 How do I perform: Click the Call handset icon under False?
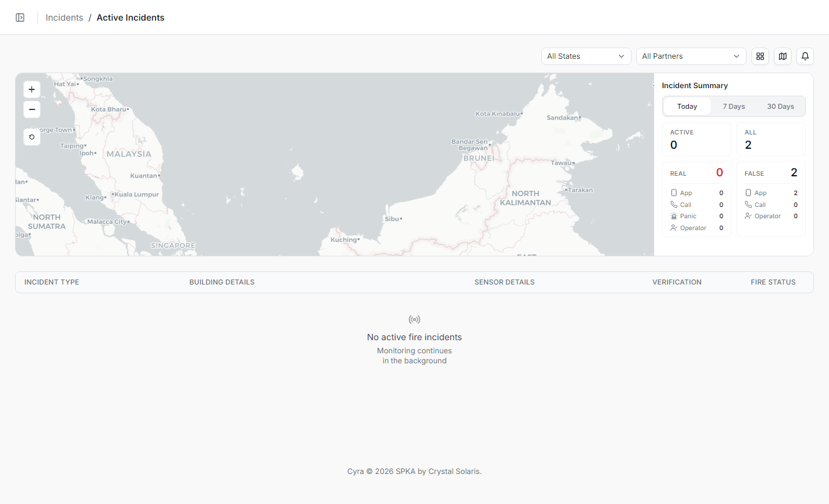point(748,204)
